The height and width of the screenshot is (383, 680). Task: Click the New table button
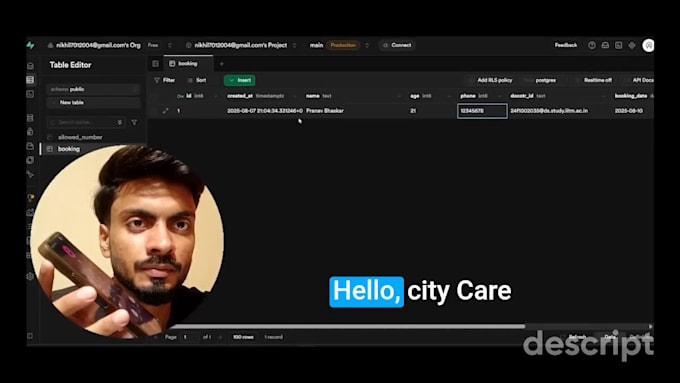click(x=93, y=103)
